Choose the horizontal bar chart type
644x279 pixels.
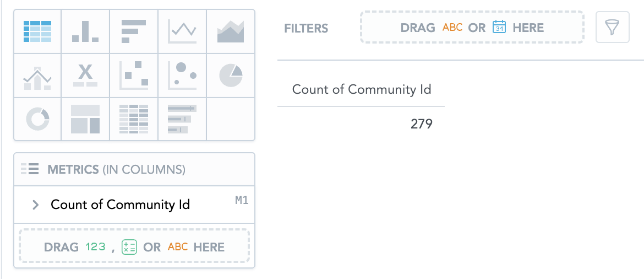(134, 31)
